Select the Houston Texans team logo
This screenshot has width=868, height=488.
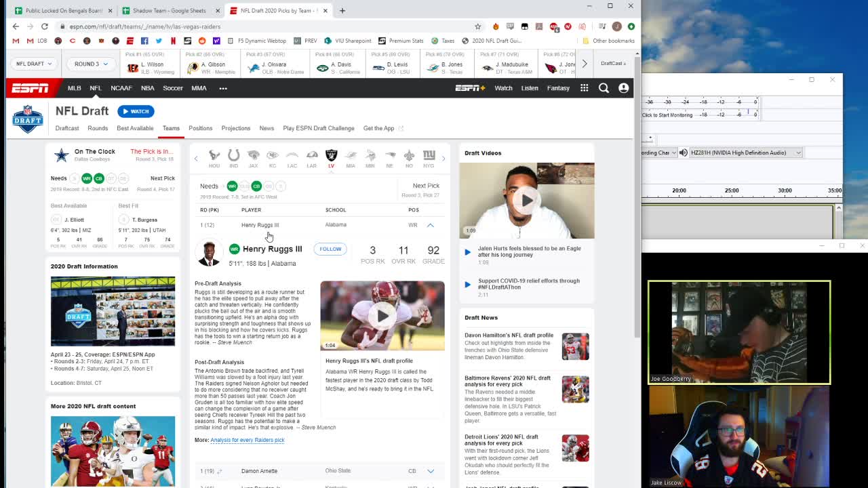[214, 155]
